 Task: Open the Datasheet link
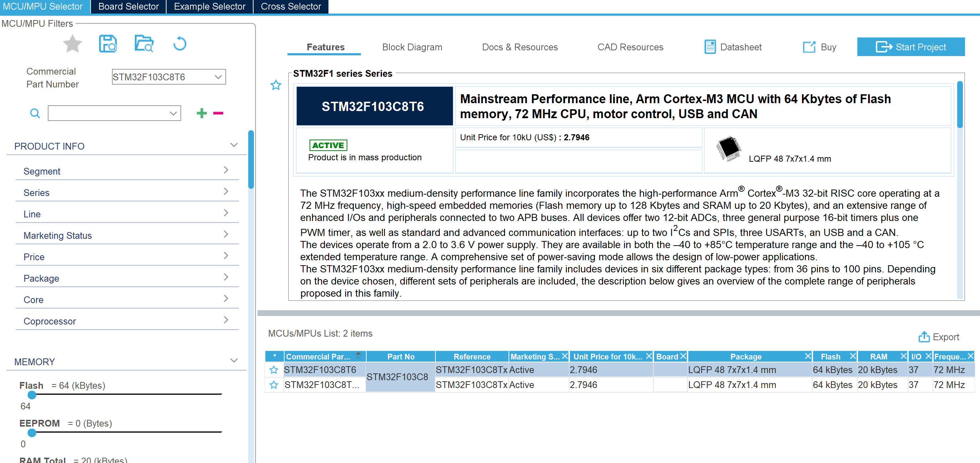(x=733, y=47)
